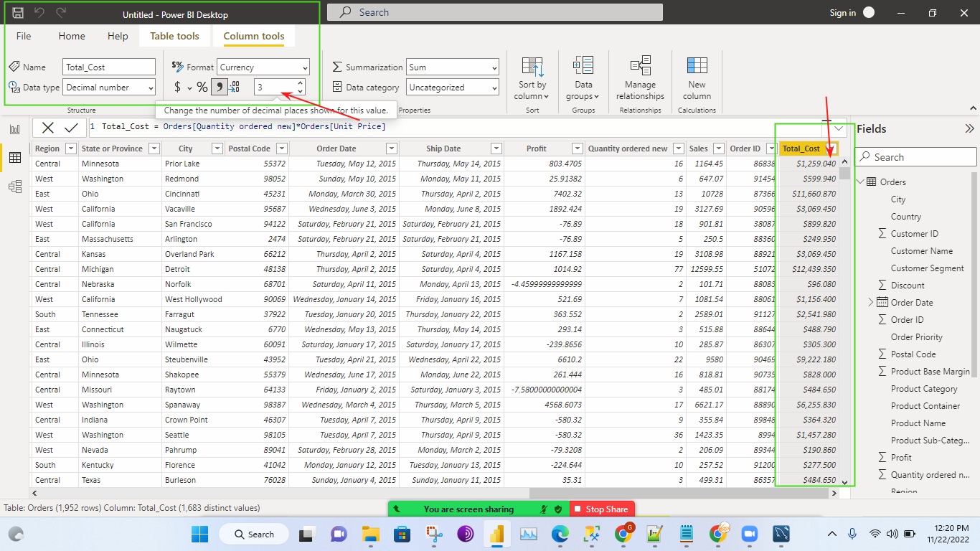
Task: Open the Windows Start menu
Action: coord(199,534)
